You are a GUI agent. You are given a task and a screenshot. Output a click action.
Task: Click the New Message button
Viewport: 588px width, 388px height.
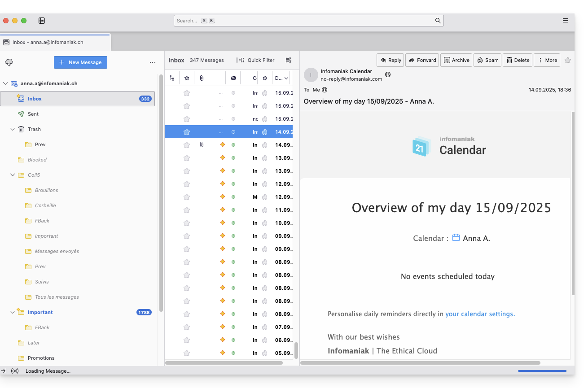[x=80, y=62]
